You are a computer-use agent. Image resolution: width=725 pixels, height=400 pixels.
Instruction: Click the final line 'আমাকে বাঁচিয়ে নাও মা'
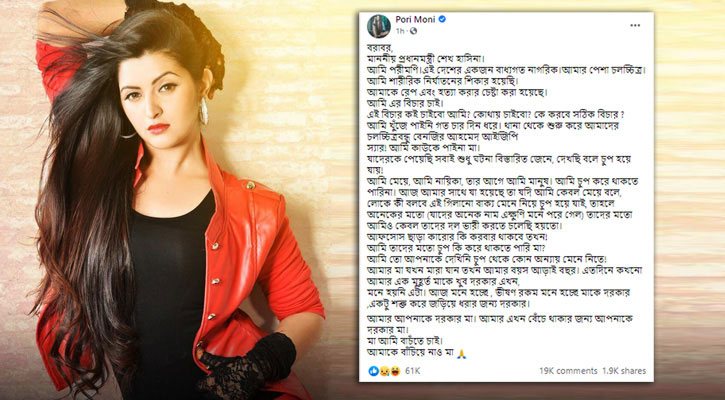411,353
